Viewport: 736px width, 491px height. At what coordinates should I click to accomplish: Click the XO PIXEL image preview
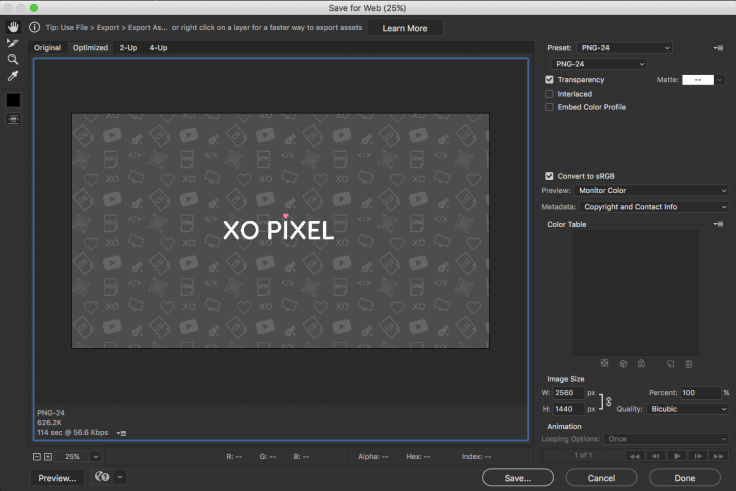[280, 230]
